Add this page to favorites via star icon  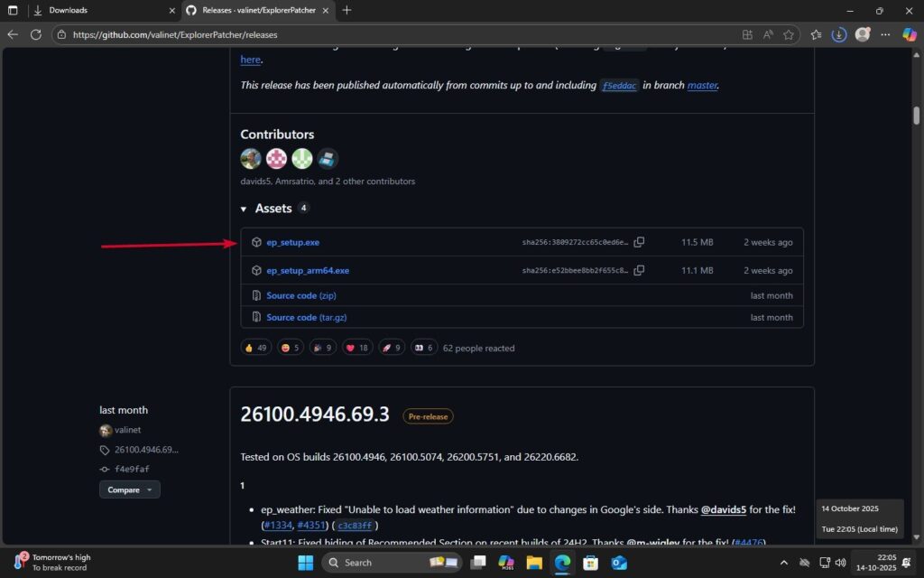[x=788, y=34]
